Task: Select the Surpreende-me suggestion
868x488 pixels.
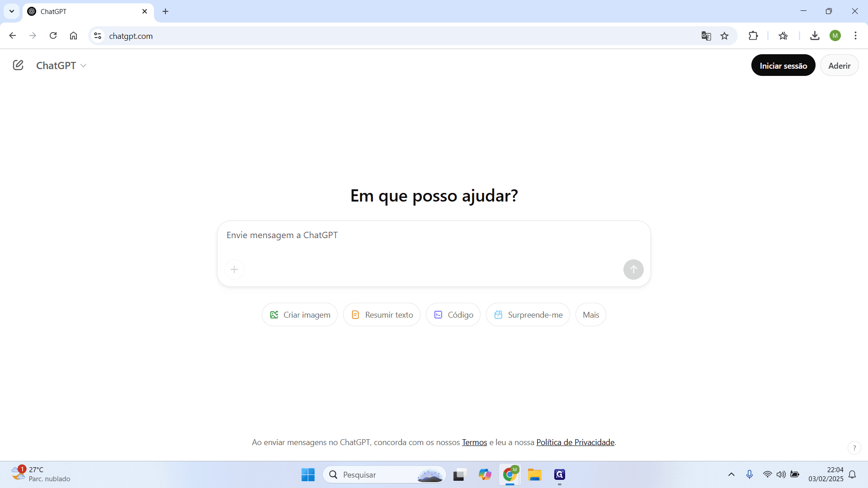Action: click(528, 315)
